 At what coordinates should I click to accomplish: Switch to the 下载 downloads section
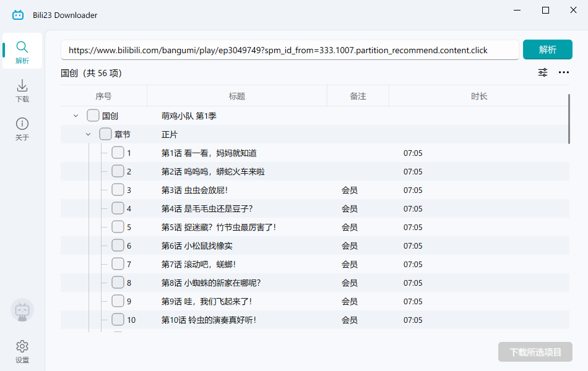(x=22, y=87)
